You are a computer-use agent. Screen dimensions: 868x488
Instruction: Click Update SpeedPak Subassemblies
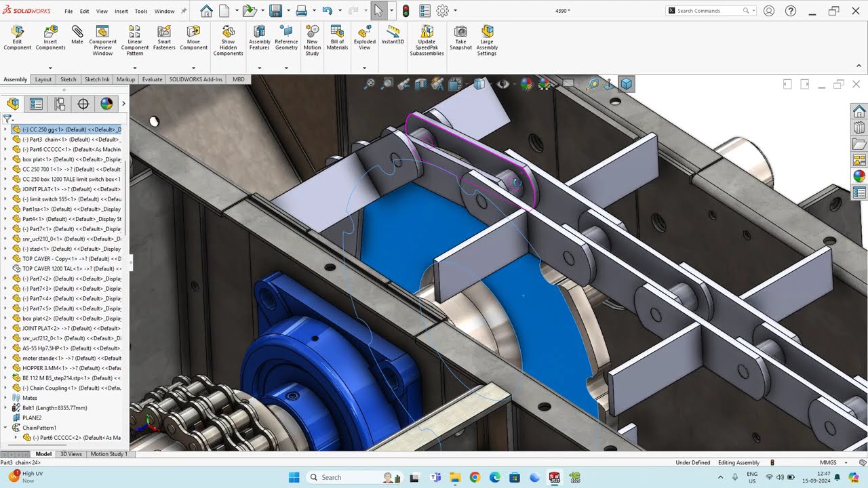pos(427,41)
